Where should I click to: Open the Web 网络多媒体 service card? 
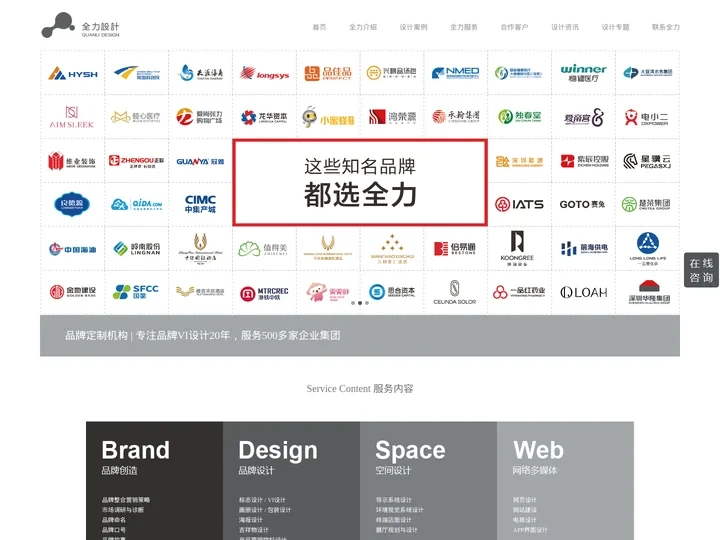tap(565, 481)
